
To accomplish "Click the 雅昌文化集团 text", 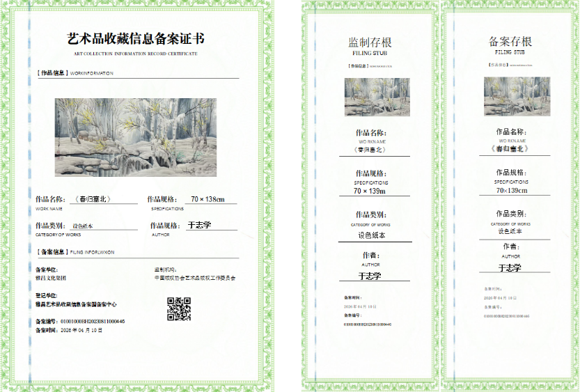I will tap(51, 278).
